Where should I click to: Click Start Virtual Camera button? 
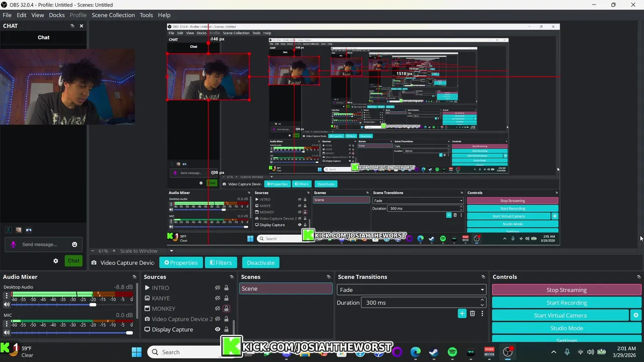click(x=560, y=315)
